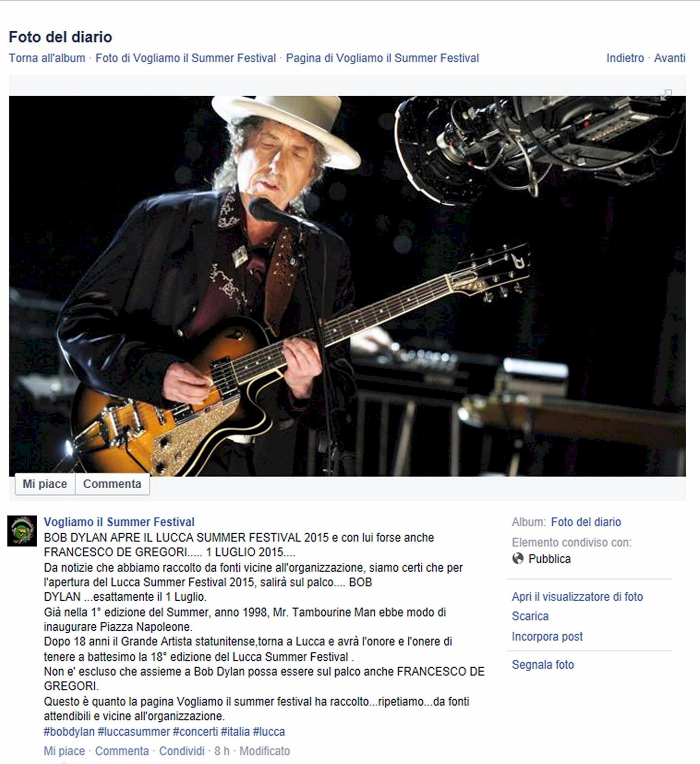The width and height of the screenshot is (700, 764).
Task: Click the Vogliamo il Summer Festival avatar
Action: (22, 531)
